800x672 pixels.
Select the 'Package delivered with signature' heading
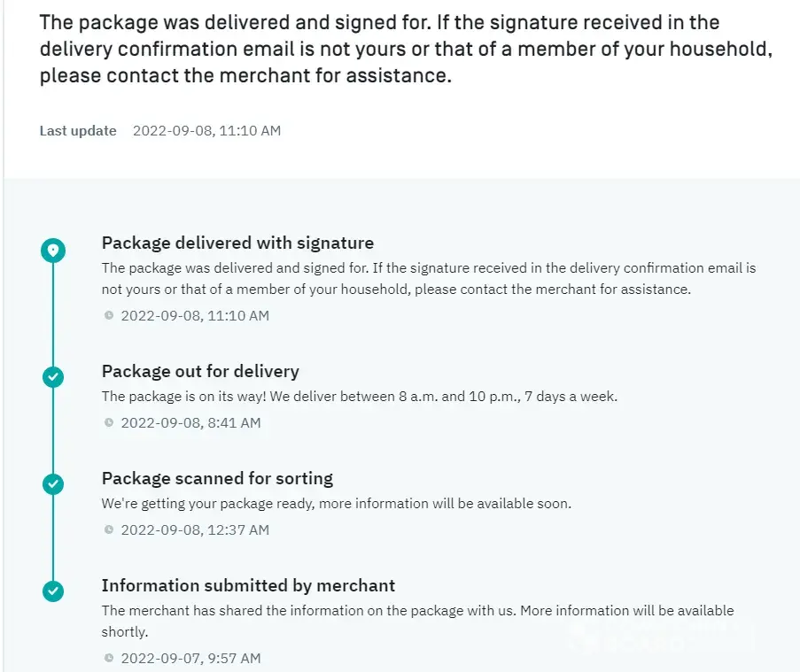coord(237,243)
